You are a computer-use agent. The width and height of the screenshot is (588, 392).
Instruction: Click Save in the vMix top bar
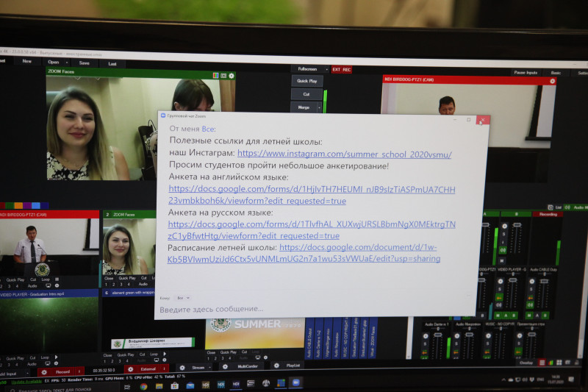coord(85,63)
